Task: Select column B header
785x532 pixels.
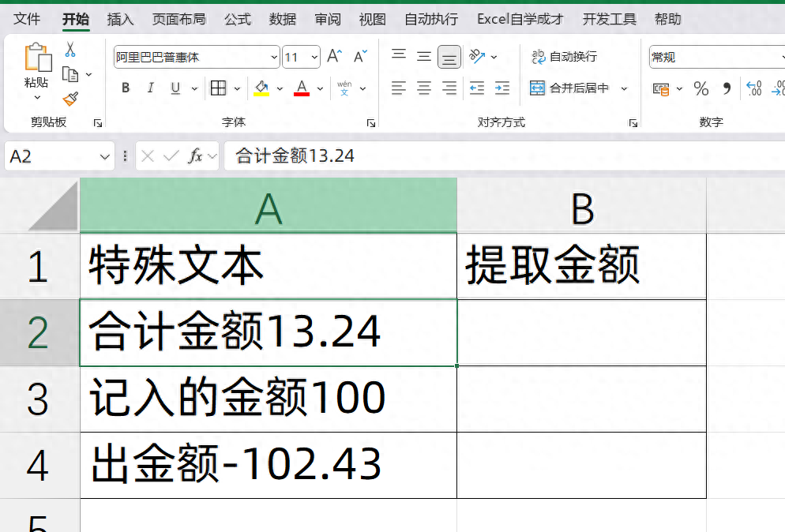Action: [582, 205]
